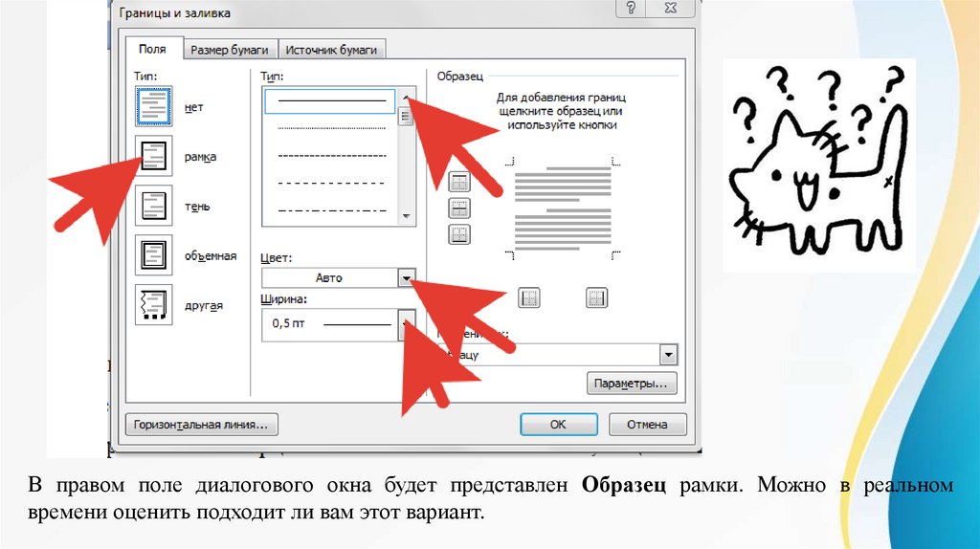The width and height of the screenshot is (980, 549).
Task: Select the 'тень' shadow border icon
Action: 153,206
